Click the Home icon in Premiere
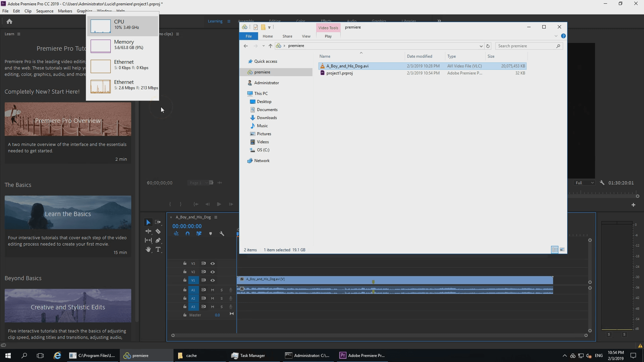The width and height of the screenshot is (644, 362). click(x=9, y=21)
